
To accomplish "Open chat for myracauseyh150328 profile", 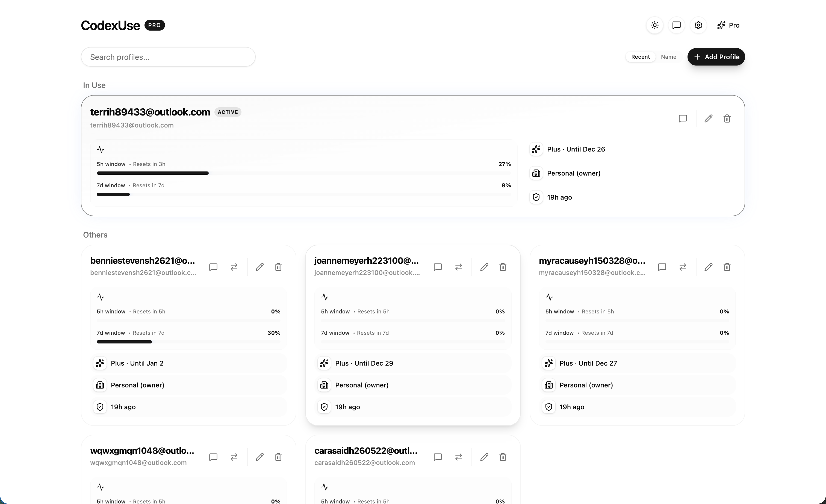I will click(662, 267).
